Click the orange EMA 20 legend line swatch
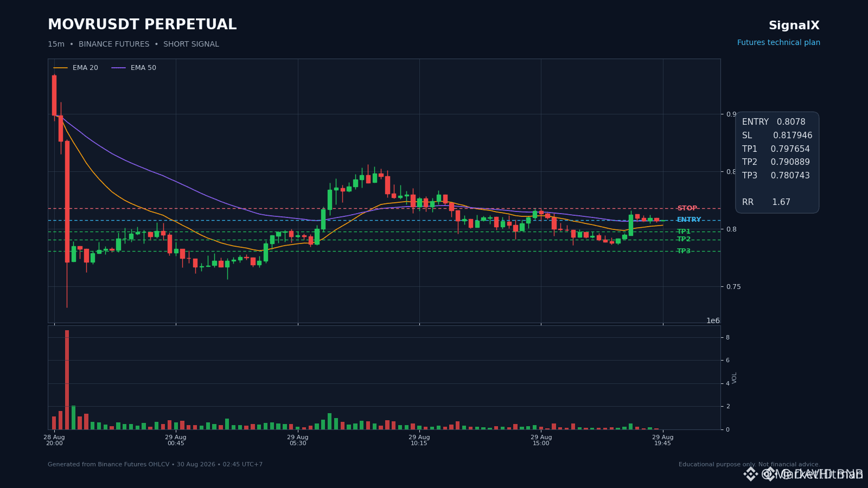868x488 pixels. coord(60,68)
